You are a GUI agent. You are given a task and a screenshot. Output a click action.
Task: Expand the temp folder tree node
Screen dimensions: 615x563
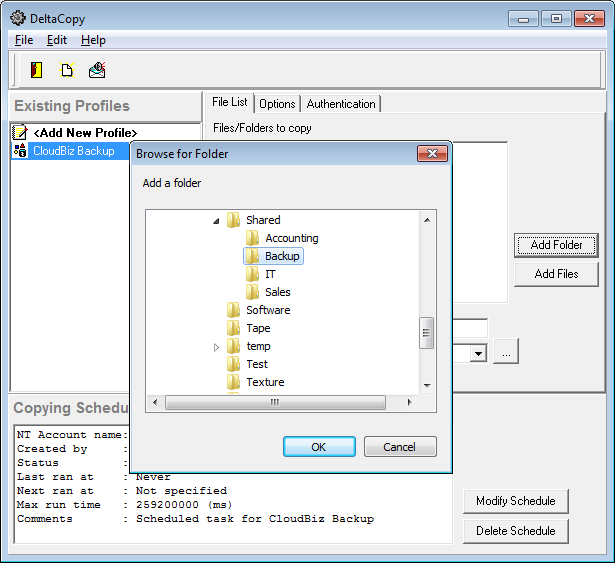coord(217,347)
